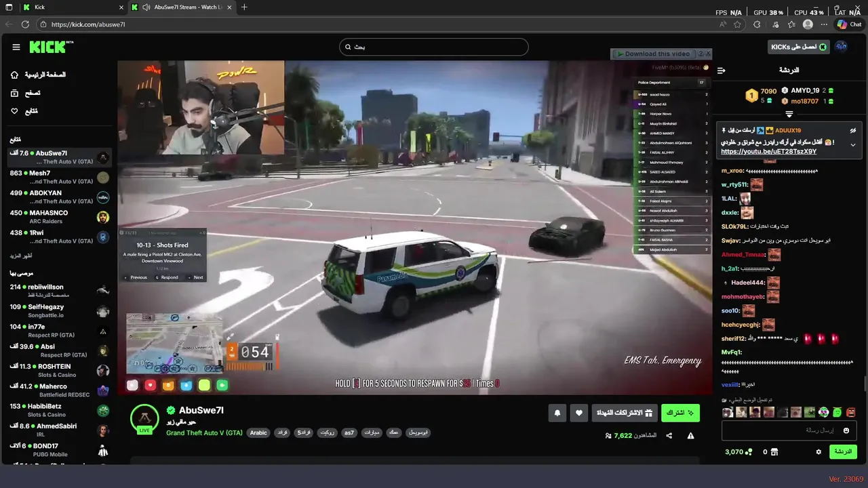Click the heart follow button under the video
This screenshot has width=868, height=488.
pyautogui.click(x=579, y=413)
